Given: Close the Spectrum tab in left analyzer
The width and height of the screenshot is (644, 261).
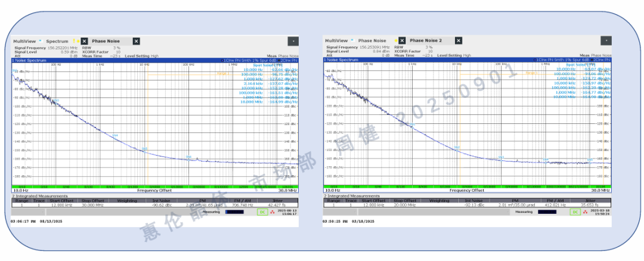Looking at the screenshot, I should pos(85,41).
